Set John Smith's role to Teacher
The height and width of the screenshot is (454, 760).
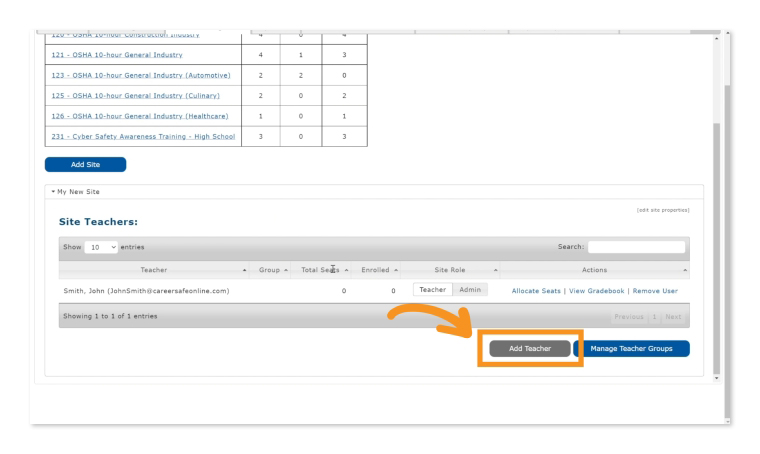coord(432,290)
